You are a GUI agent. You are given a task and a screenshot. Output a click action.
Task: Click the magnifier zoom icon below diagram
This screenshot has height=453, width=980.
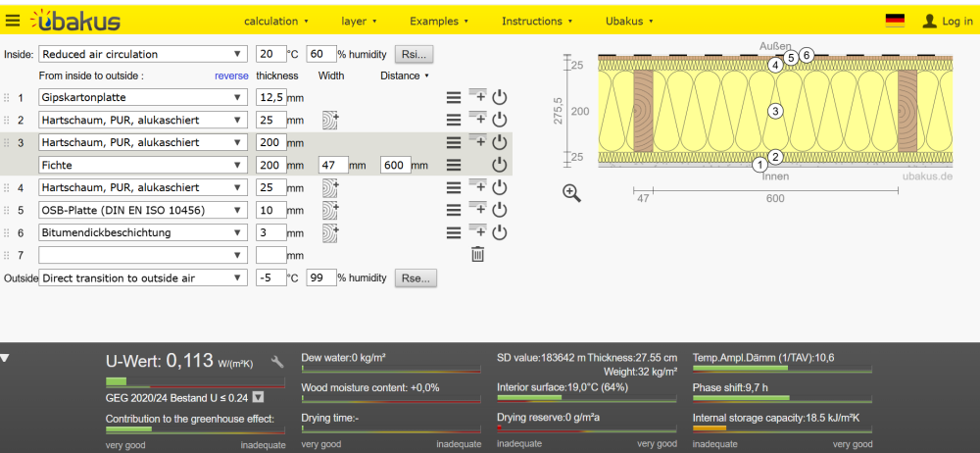(x=571, y=193)
